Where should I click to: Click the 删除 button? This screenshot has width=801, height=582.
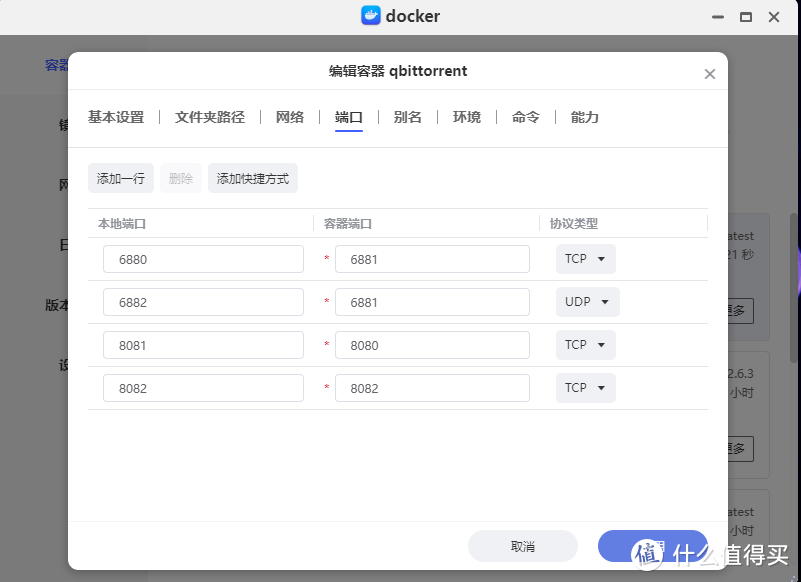(x=180, y=178)
